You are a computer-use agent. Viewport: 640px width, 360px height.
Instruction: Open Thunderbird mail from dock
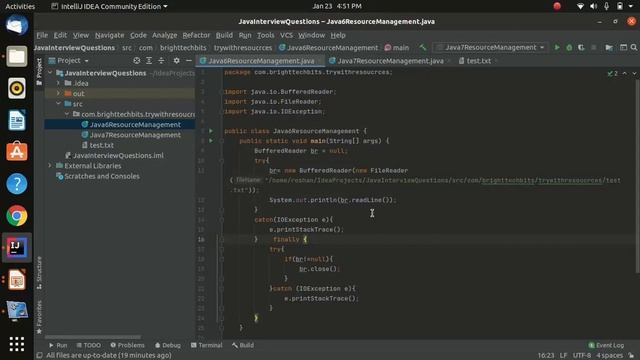(x=17, y=25)
